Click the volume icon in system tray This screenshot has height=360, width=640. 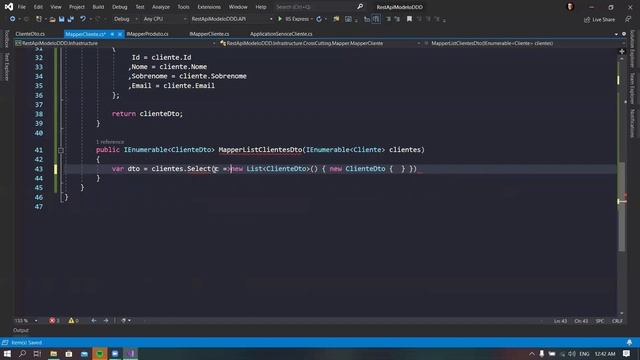pyautogui.click(x=572, y=353)
